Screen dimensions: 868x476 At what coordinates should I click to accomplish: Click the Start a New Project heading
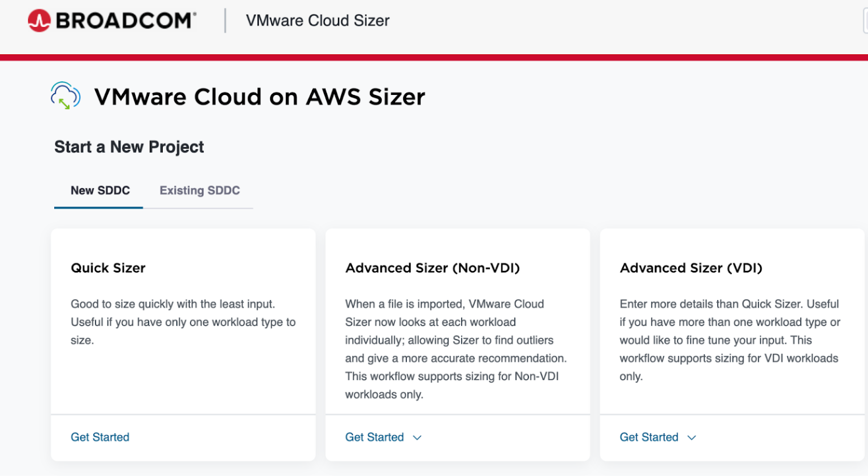[x=129, y=147]
